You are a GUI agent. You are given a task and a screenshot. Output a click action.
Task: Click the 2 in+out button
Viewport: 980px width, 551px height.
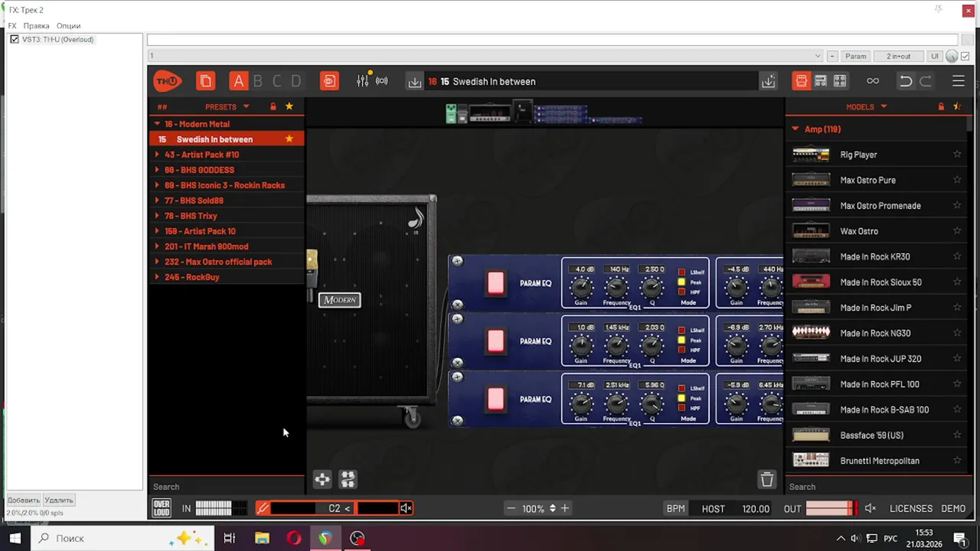[x=899, y=56]
